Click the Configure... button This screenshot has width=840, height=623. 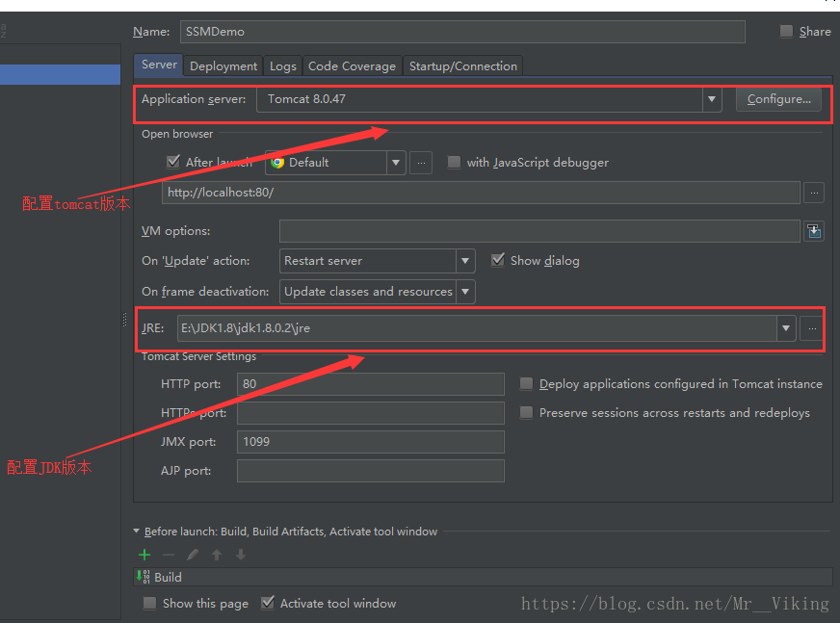pos(779,99)
